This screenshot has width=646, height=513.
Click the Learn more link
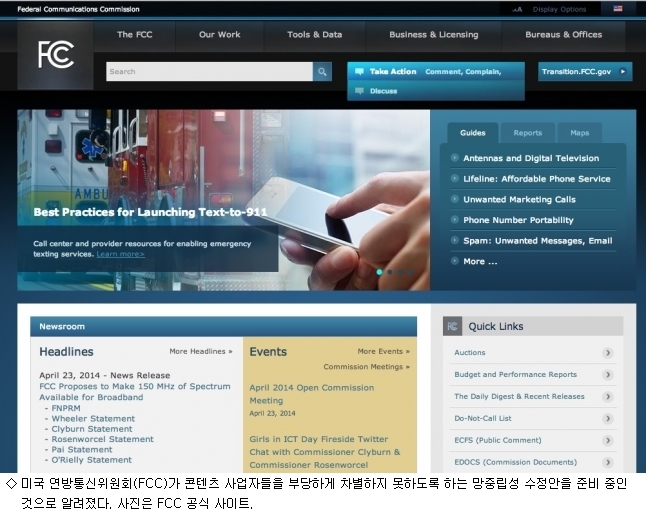pos(120,254)
